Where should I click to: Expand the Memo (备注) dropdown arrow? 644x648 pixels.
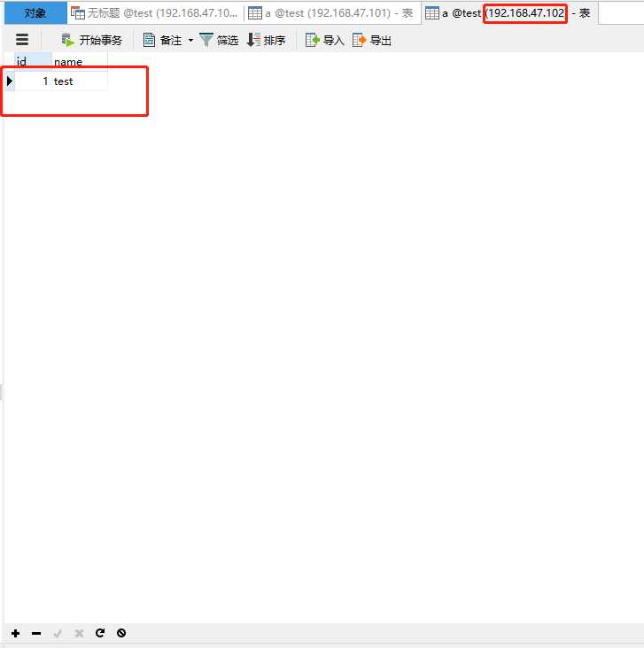[x=190, y=40]
